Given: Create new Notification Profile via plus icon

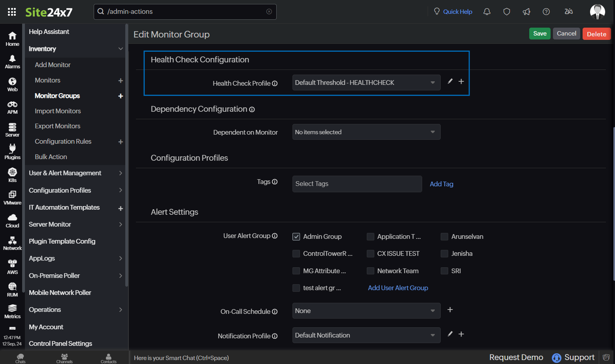Looking at the screenshot, I should [x=461, y=334].
